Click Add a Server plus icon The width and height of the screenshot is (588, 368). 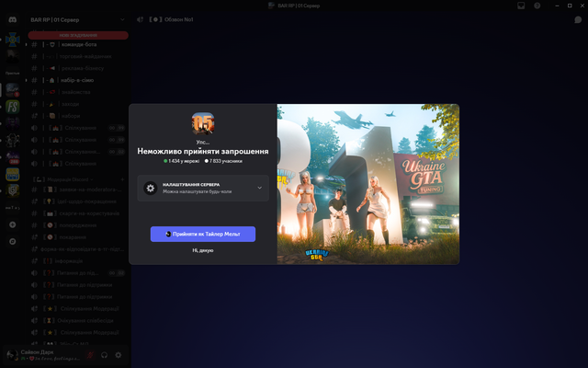pos(12,224)
